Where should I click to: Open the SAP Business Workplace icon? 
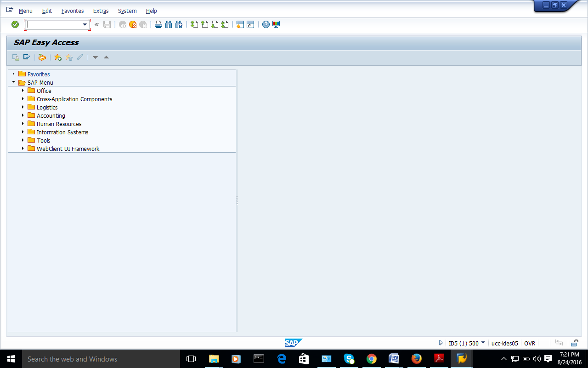pos(42,57)
